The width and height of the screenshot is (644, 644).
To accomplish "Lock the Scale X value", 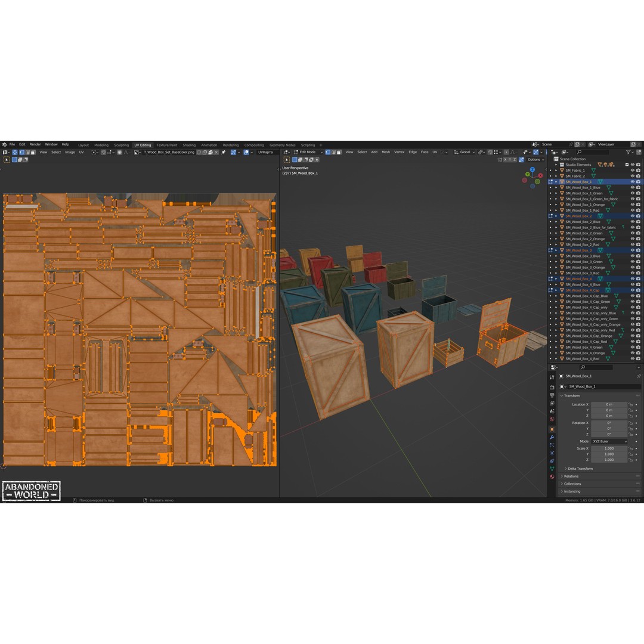I will (x=630, y=448).
